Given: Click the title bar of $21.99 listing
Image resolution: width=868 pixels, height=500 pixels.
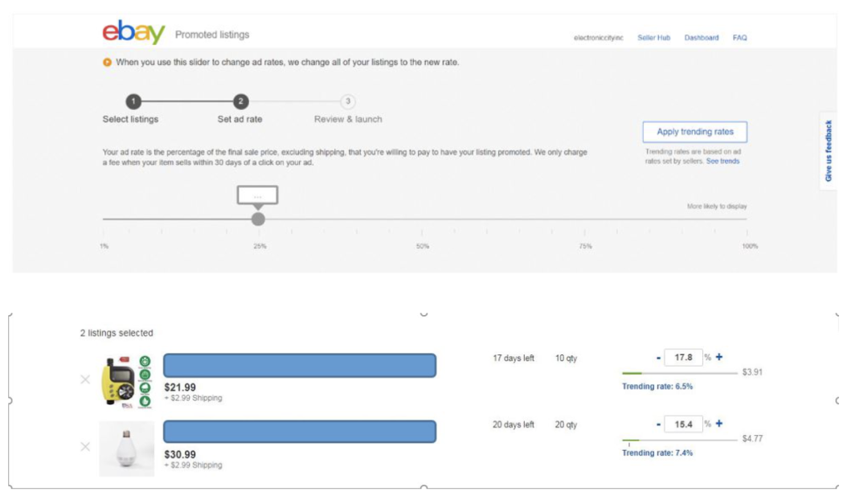Looking at the screenshot, I should tap(300, 366).
